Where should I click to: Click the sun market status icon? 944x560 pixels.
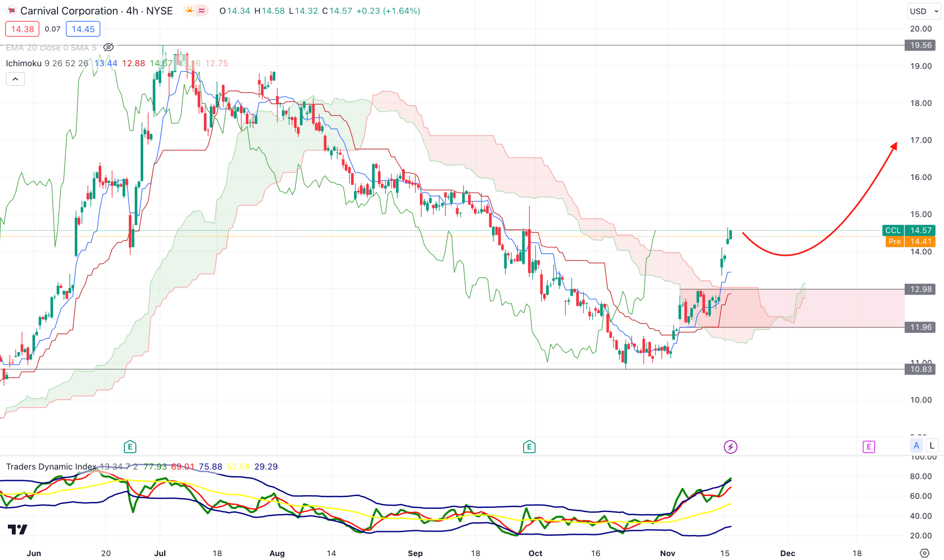189,10
